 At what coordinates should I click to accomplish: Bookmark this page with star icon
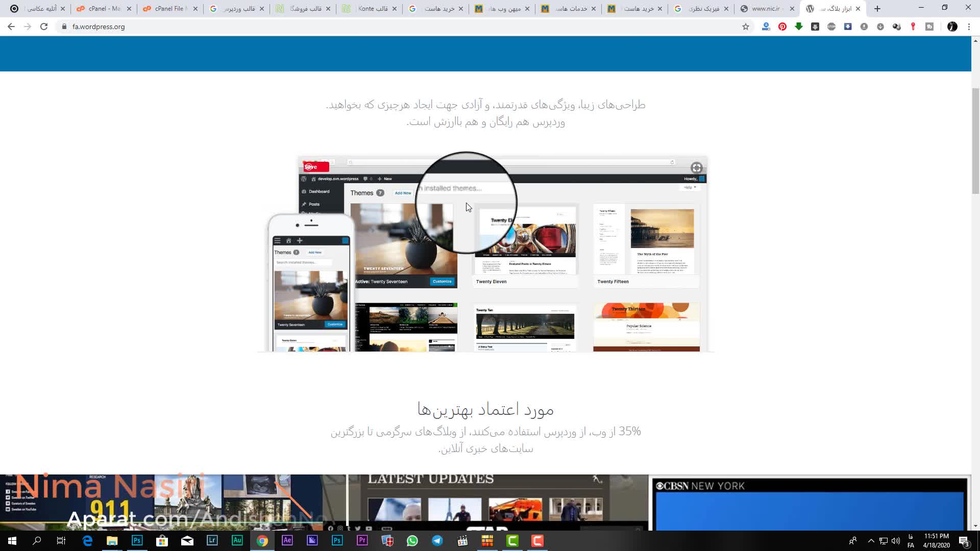point(746,27)
